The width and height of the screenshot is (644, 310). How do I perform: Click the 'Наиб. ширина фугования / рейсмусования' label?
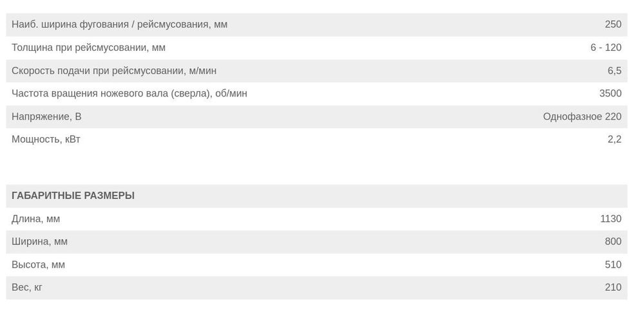tap(119, 24)
